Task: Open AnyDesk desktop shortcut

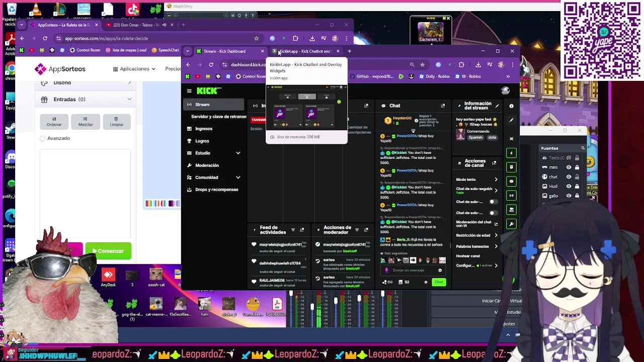Action: (108, 278)
